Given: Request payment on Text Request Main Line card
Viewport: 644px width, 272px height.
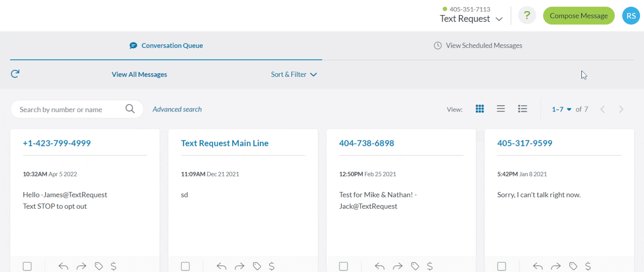Looking at the screenshot, I should coord(272,266).
